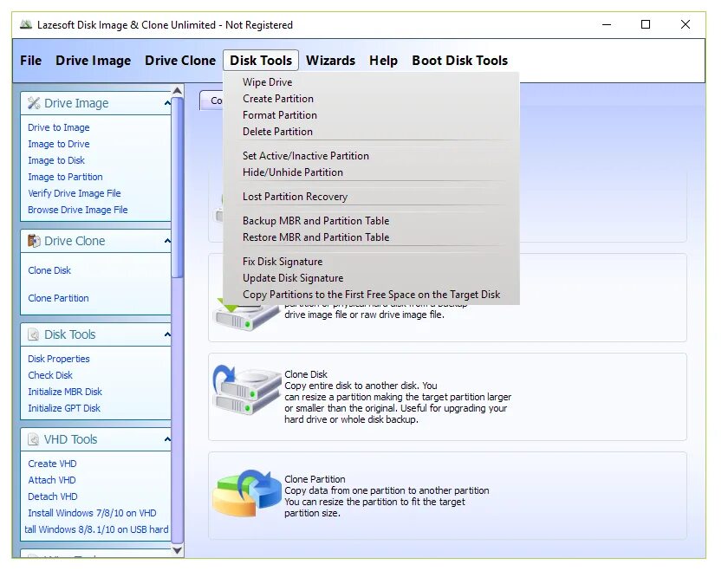728x571 pixels.
Task: Click the Clone Disk card heading
Action: pyautogui.click(x=306, y=374)
